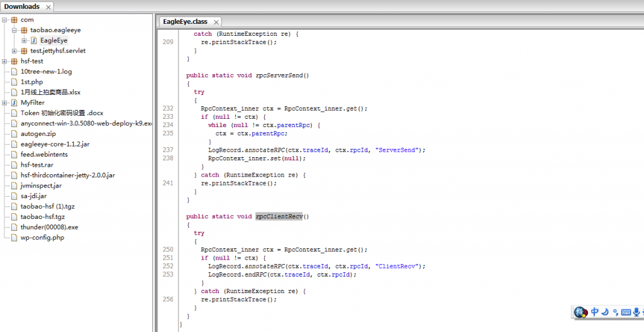This screenshot has width=644, height=332.
Task: Click the "ServerSend" string literal
Action: click(397, 150)
